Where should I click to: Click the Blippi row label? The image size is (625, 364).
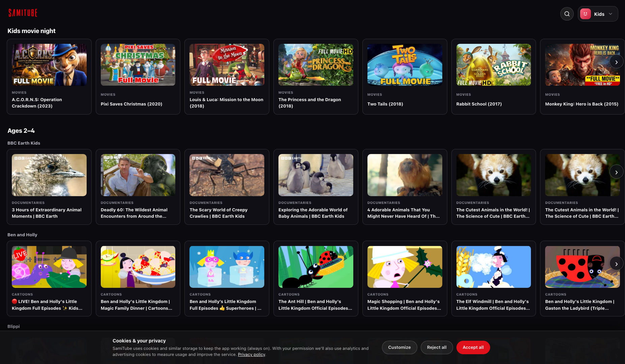[13, 327]
